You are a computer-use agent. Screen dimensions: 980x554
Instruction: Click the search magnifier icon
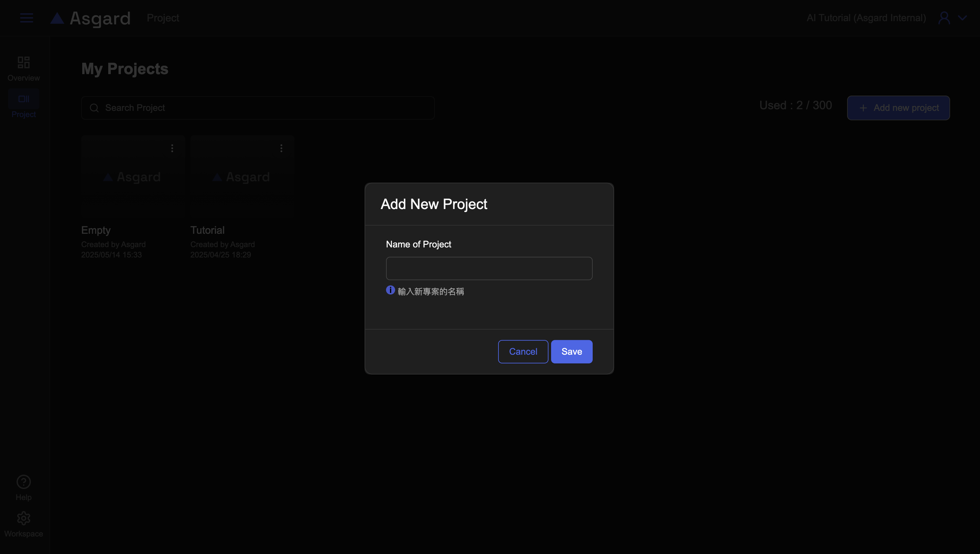click(94, 108)
